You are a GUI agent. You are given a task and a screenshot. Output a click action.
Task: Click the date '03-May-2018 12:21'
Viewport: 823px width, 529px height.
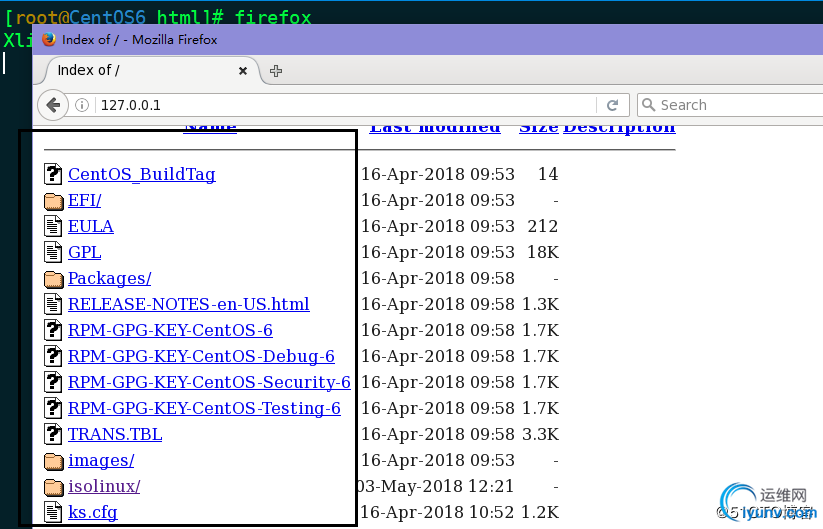(x=436, y=486)
